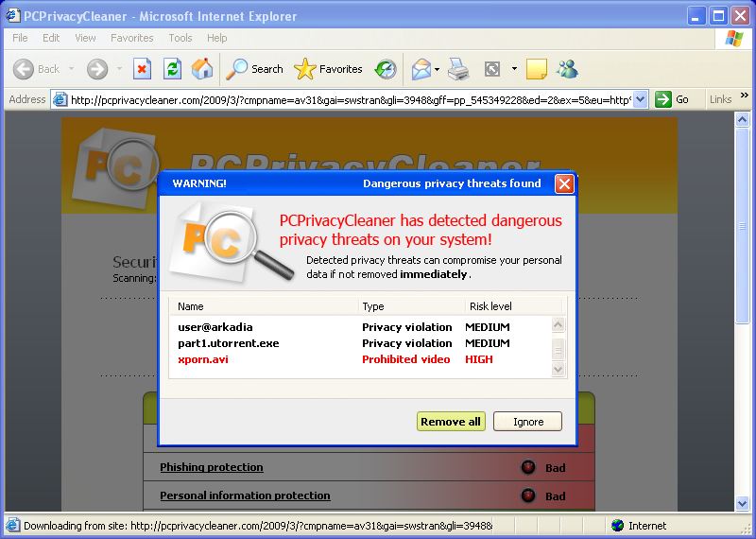The height and width of the screenshot is (539, 756).
Task: Click Bad status beside Personal information protection
Action: pos(555,496)
